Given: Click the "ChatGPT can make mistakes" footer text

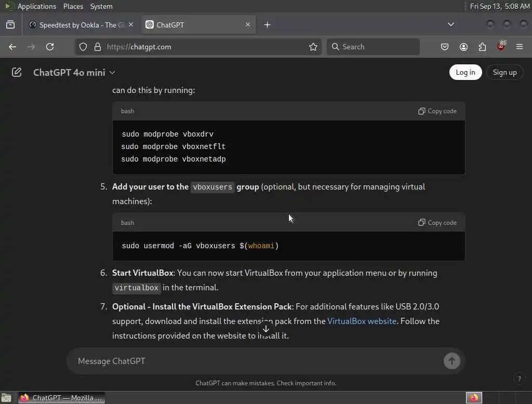Looking at the screenshot, I should pos(265,383).
